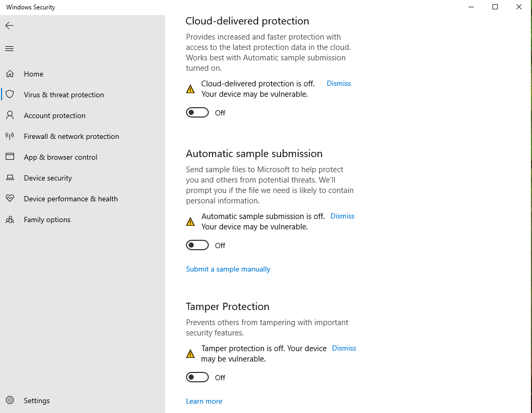Dismiss the Cloud-delivered protection warning

point(339,83)
